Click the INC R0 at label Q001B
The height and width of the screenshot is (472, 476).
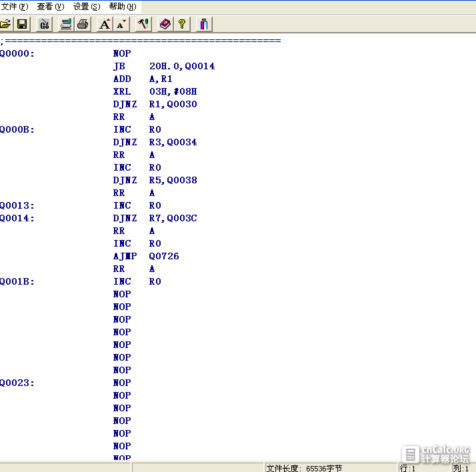pyautogui.click(x=137, y=282)
